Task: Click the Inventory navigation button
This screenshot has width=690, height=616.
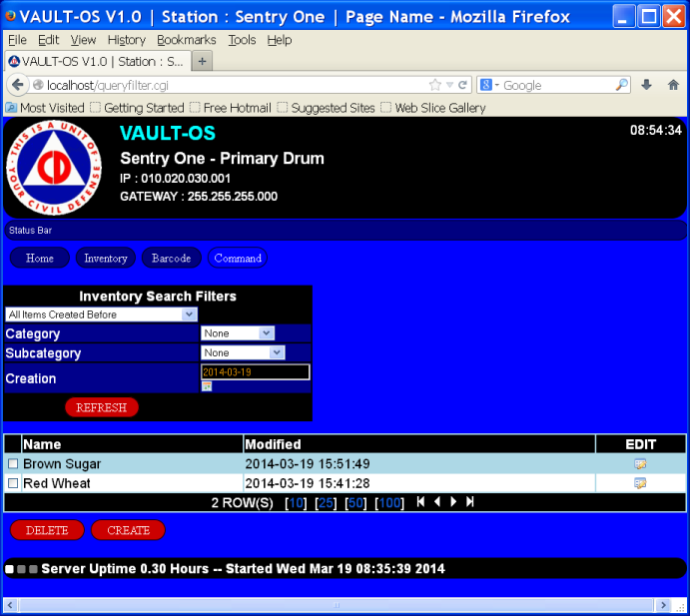Action: pyautogui.click(x=105, y=259)
